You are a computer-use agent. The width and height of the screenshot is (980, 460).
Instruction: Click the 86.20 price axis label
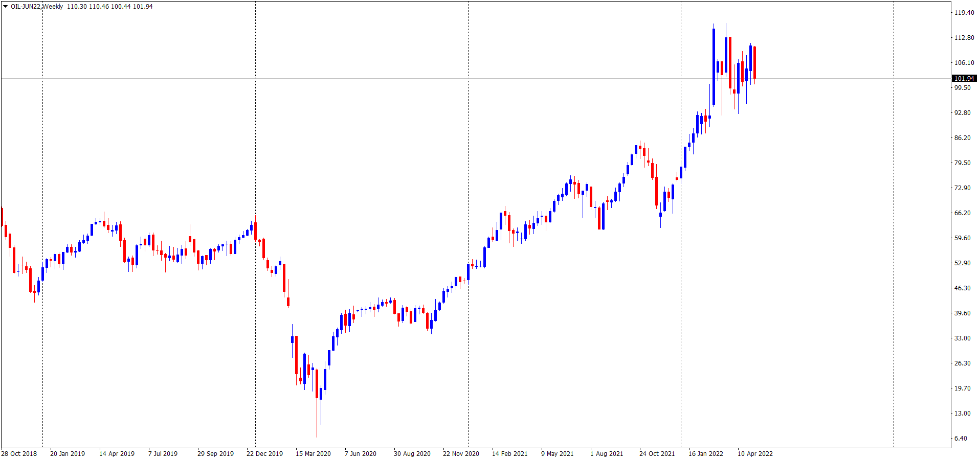point(962,138)
